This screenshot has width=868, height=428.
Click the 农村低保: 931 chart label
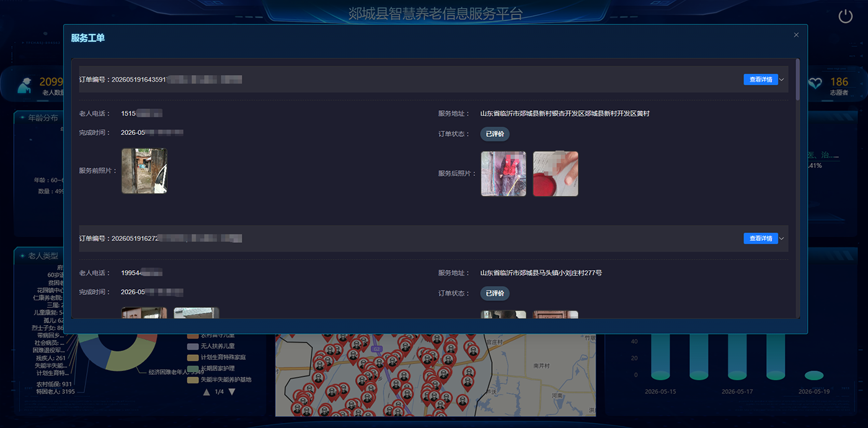(x=55, y=384)
